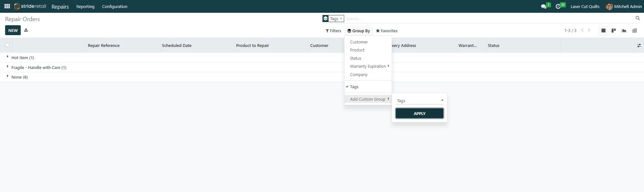Switch company Laser Cut Quilts
This screenshot has width=644, height=192.
tap(585, 6)
